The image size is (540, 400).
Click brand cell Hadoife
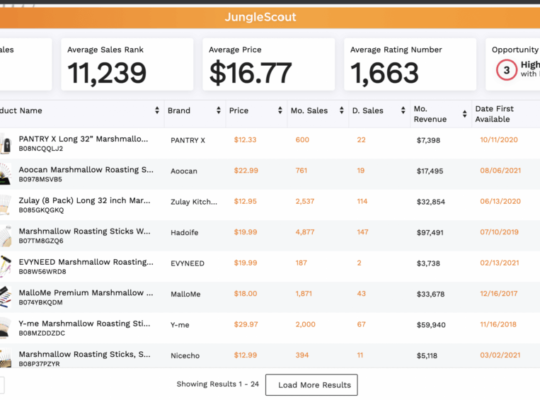[184, 233]
